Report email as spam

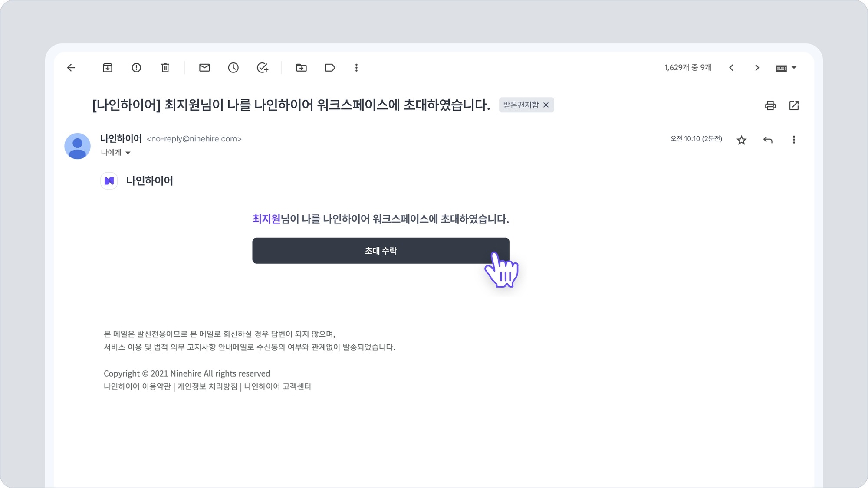click(x=136, y=68)
